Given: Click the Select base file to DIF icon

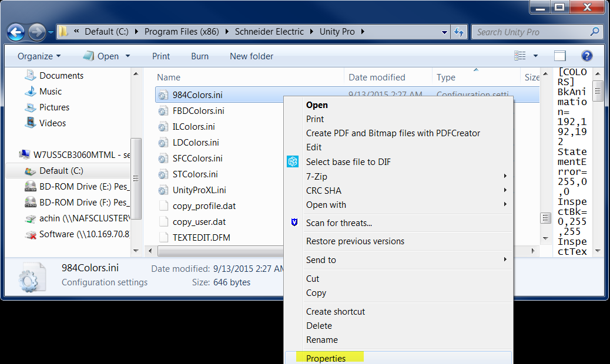Looking at the screenshot, I should [x=293, y=161].
